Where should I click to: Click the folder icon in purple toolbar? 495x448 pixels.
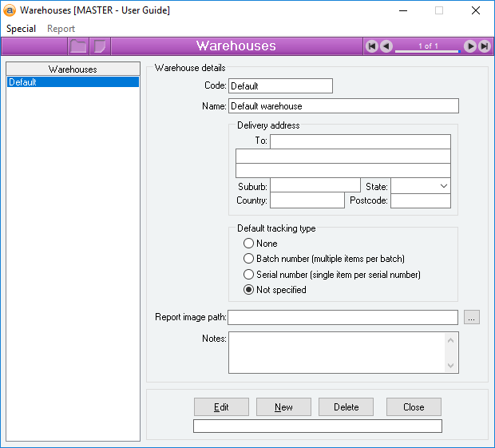[x=77, y=46]
